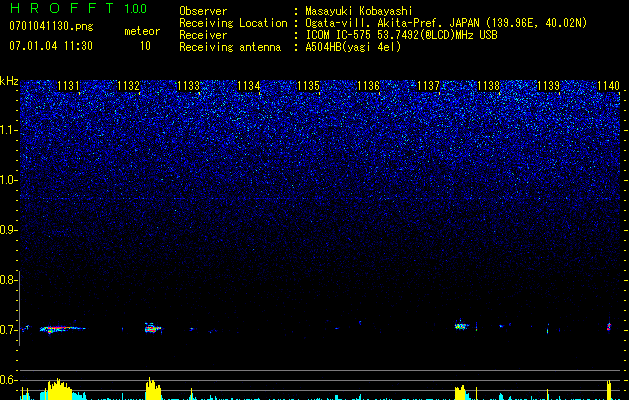Image resolution: width=629 pixels, height=400 pixels.
Task: Click the antenna text A504HB(yagi 4el)
Action: coord(353,47)
